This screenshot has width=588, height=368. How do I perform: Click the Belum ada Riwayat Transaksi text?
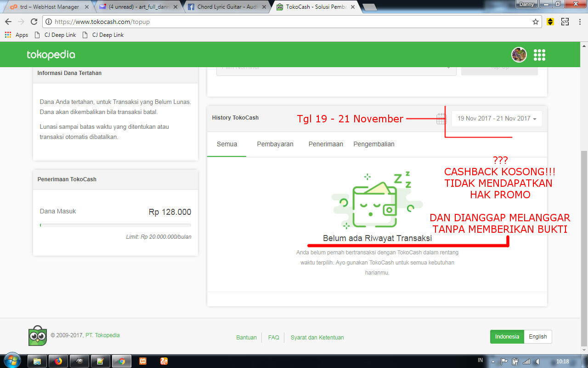pos(377,238)
